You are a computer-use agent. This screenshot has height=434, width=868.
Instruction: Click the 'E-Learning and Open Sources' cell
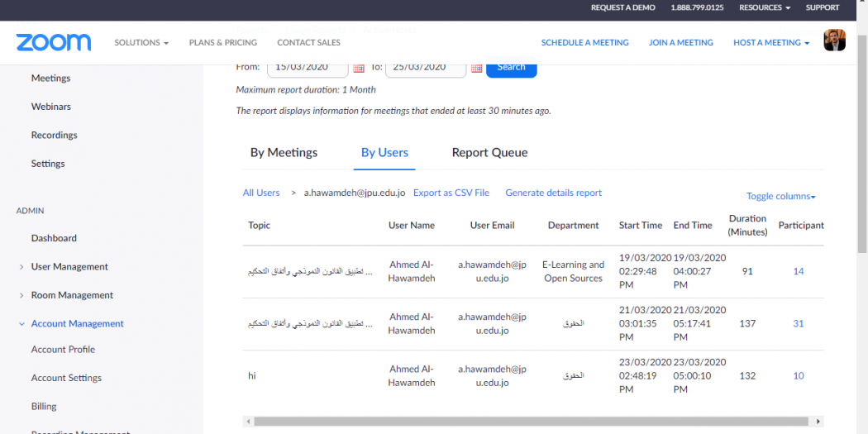pos(574,271)
